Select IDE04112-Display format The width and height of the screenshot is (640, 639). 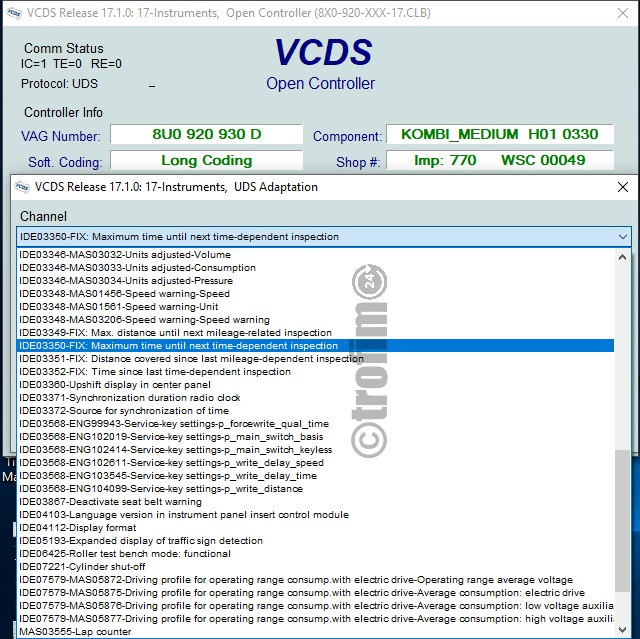click(316, 528)
